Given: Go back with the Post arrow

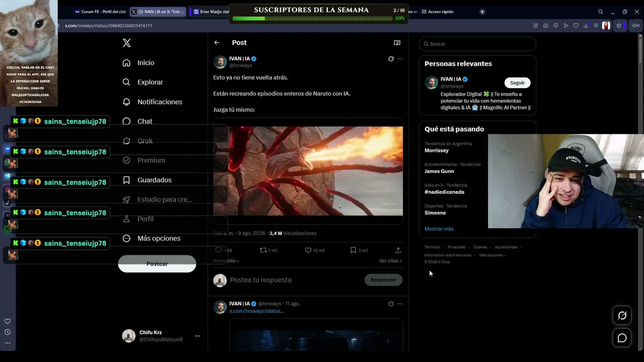Looking at the screenshot, I should pyautogui.click(x=217, y=43).
